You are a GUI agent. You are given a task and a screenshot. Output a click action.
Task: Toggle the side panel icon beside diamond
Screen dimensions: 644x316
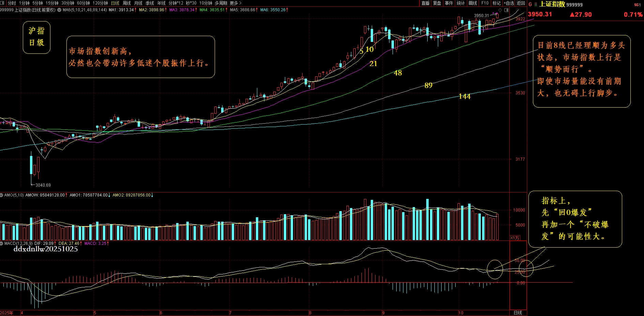pos(506,10)
